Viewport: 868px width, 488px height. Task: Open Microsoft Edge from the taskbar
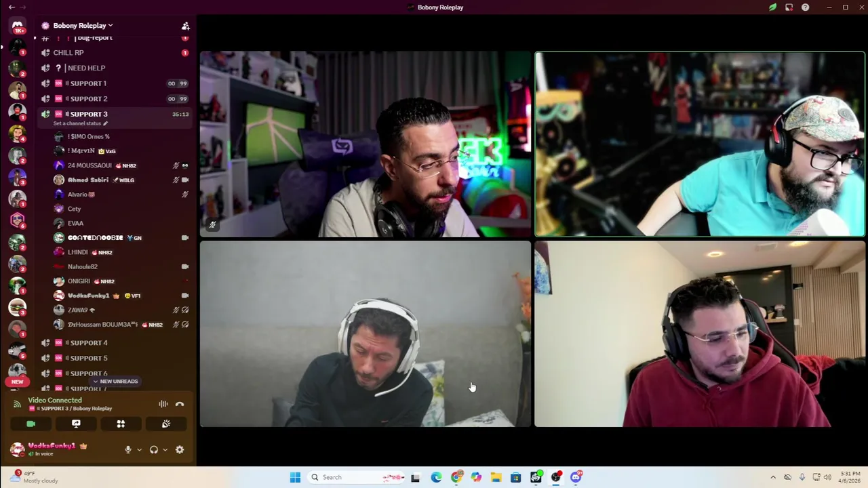point(436,477)
